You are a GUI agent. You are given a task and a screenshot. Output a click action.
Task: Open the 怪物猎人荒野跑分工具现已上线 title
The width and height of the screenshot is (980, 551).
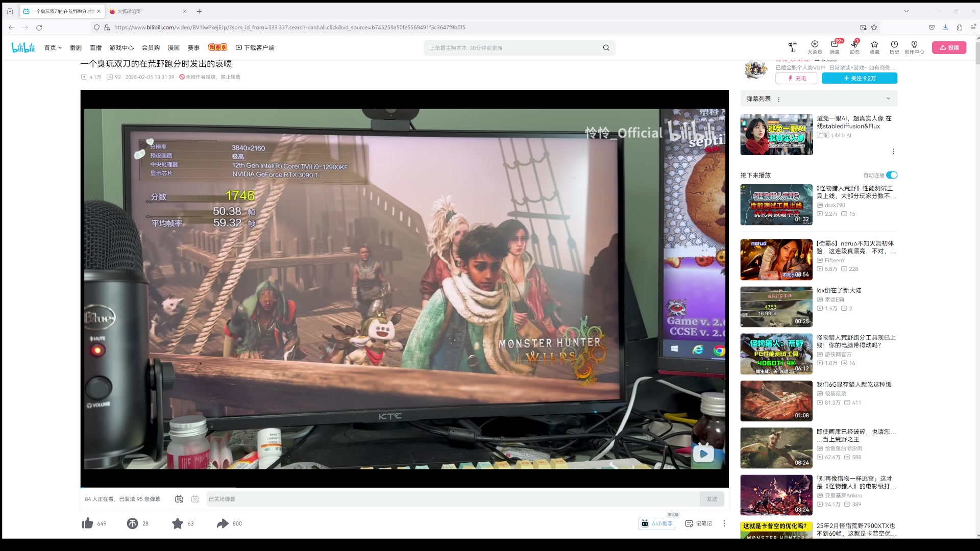tap(856, 341)
